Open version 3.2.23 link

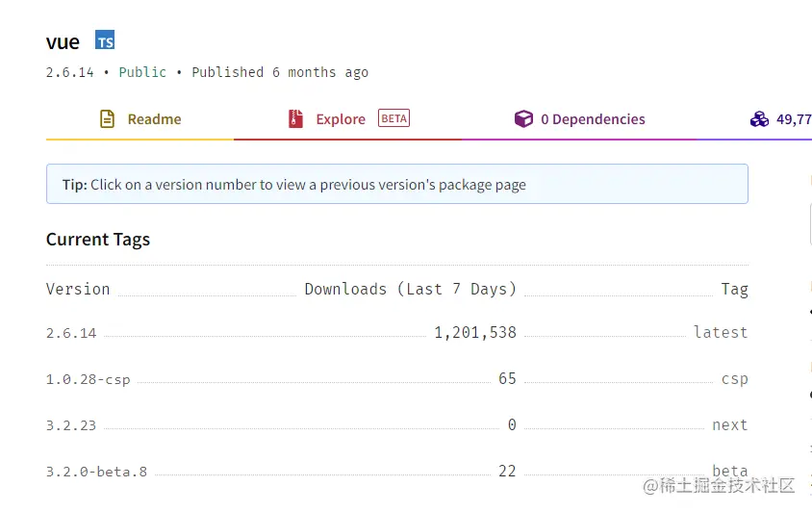71,425
